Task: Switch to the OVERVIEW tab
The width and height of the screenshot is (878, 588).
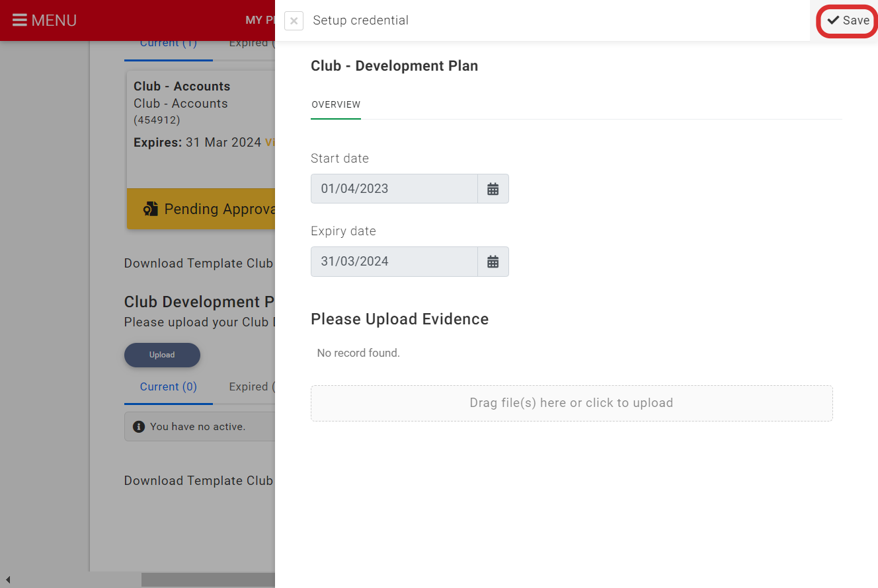Action: pyautogui.click(x=336, y=104)
